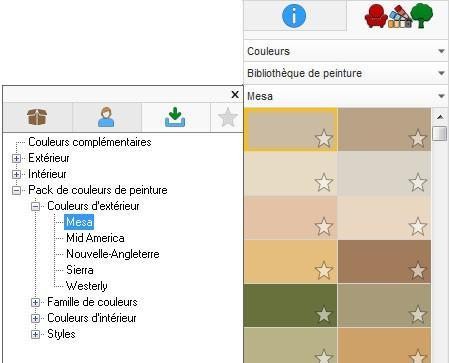This screenshot has height=363, width=449.
Task: Pick the peach pink color swatch
Action: 290,218
